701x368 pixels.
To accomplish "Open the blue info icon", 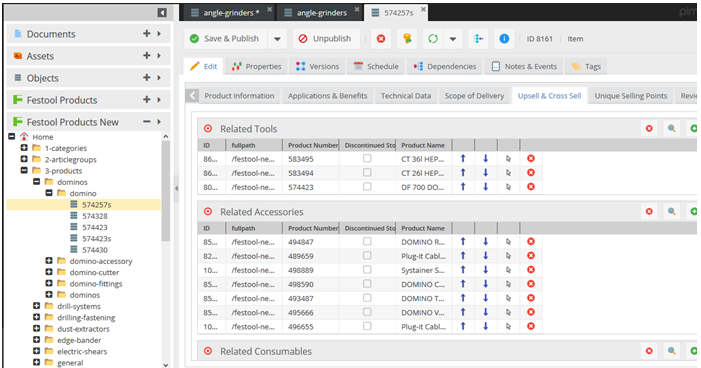I will pos(504,39).
